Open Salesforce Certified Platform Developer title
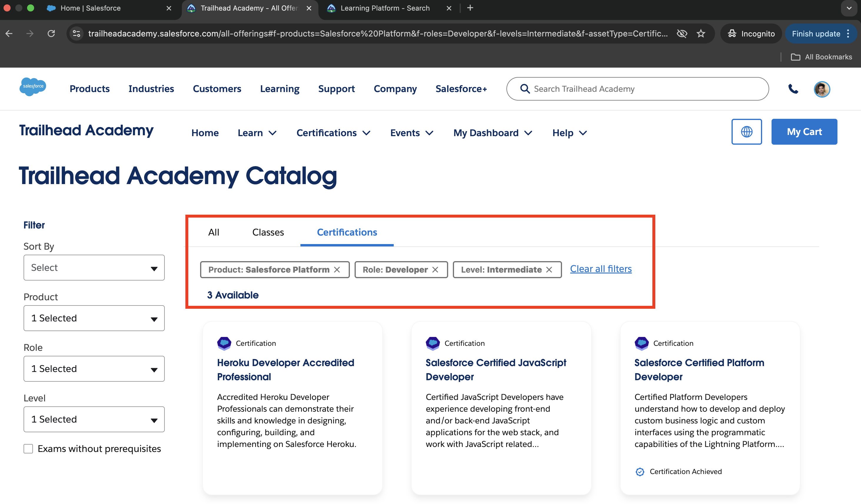Screen dimensions: 861x504 (x=699, y=370)
